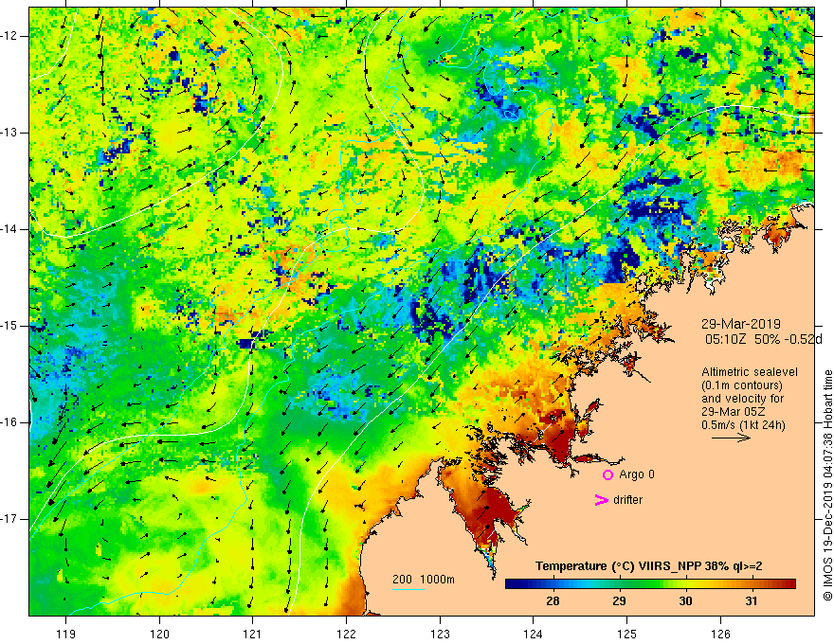Click the IMOS copyright text on right edge
This screenshot has height=644, width=834.
[x=827, y=485]
